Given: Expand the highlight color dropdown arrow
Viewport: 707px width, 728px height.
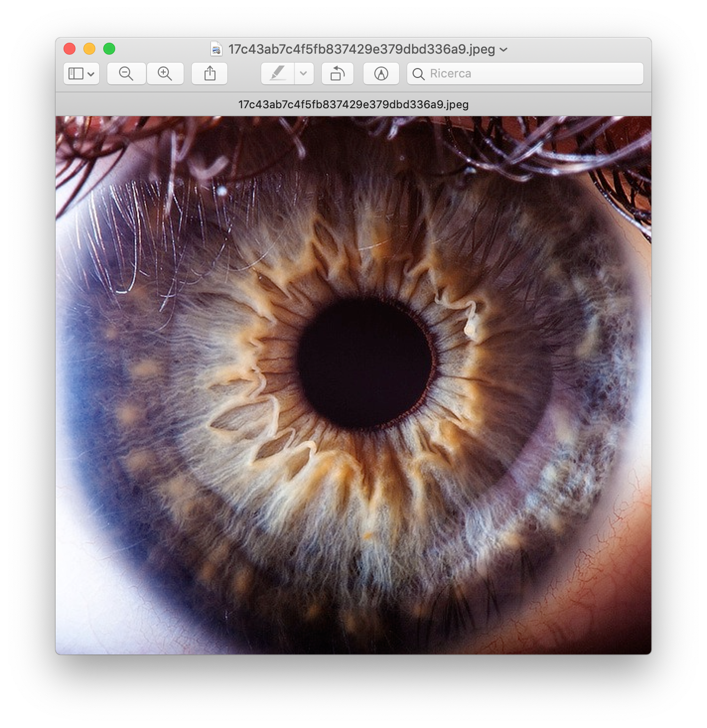Looking at the screenshot, I should click(x=304, y=73).
